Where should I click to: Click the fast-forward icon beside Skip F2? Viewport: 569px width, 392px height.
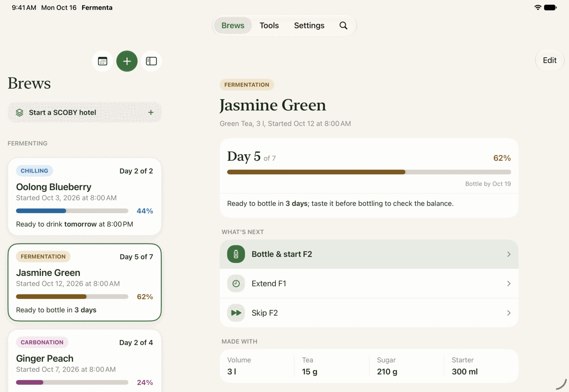click(x=236, y=313)
